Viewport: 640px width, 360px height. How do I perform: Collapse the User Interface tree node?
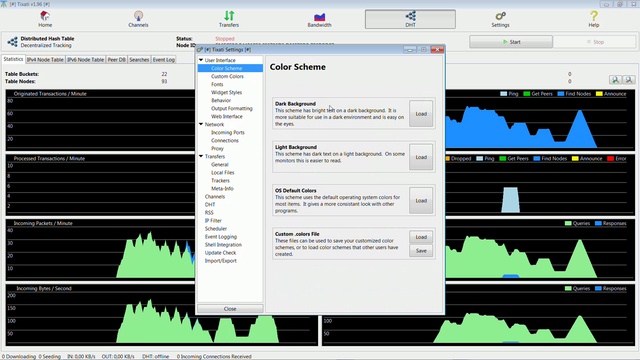pyautogui.click(x=201, y=60)
